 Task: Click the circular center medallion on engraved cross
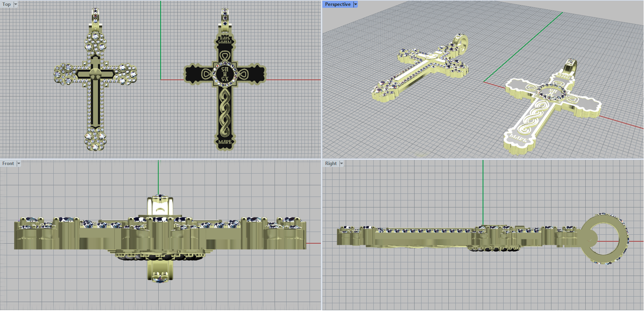[225, 74]
